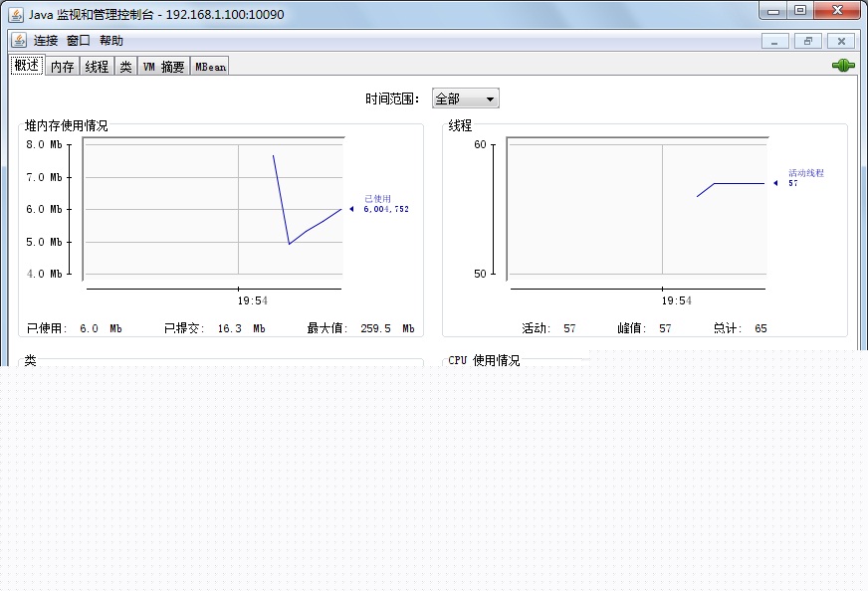Click the 时间范围 label
This screenshot has width=868, height=591.
[x=392, y=99]
